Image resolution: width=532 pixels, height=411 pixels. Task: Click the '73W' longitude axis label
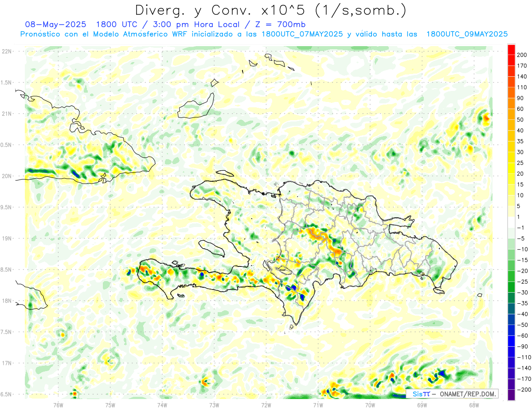(214, 405)
